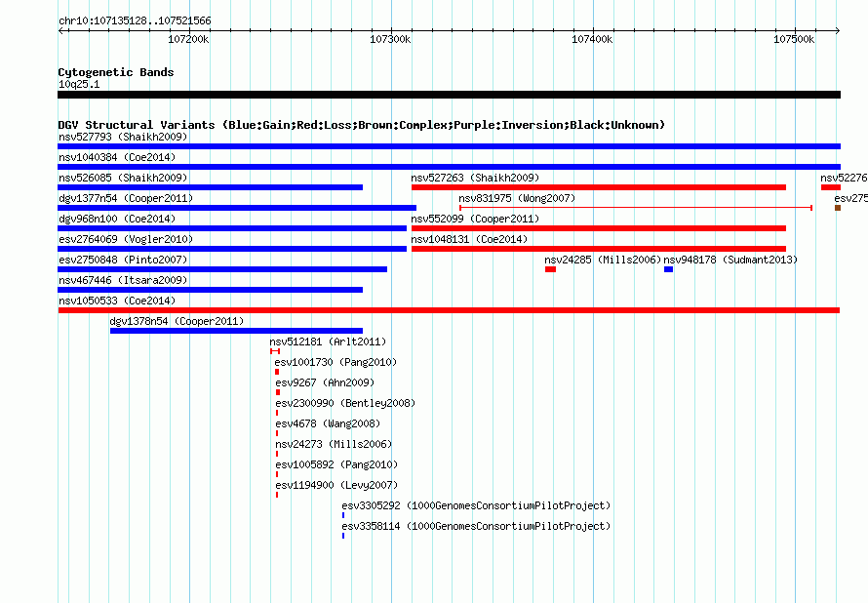868x603 pixels.
Task: Select the nsv24273 (Mills2006) red tick
Action: coord(277,454)
